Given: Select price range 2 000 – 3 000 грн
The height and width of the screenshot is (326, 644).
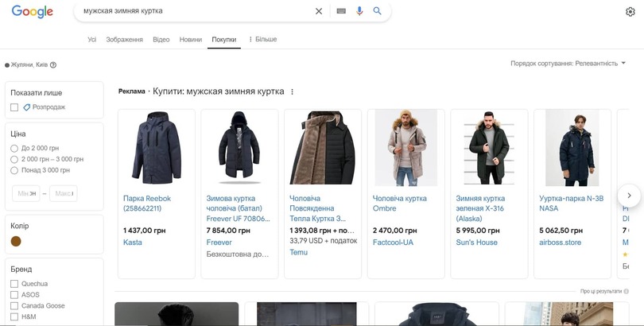Looking at the screenshot, I should pyautogui.click(x=14, y=159).
